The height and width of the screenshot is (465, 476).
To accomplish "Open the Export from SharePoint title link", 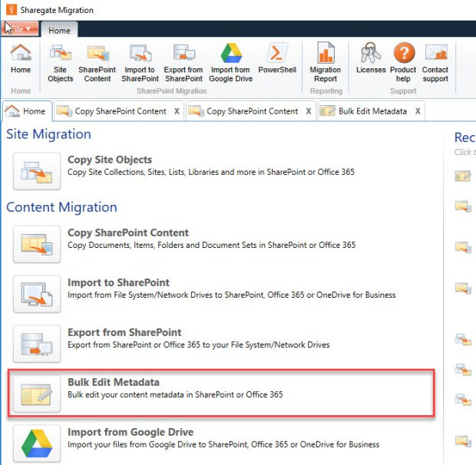I will click(124, 332).
